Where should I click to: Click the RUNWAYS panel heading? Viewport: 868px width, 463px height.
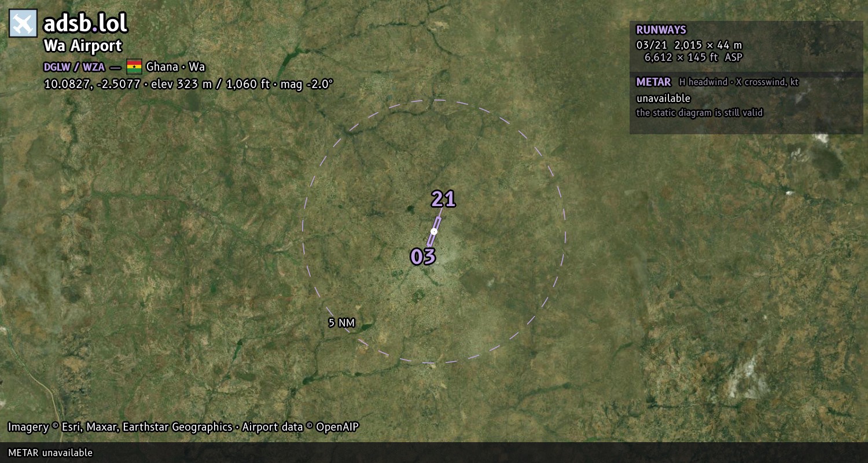(661, 30)
